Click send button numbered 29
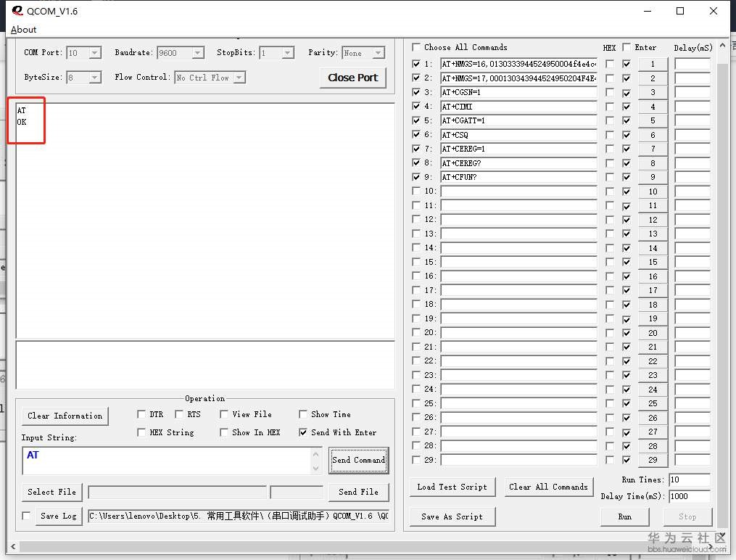736x560 pixels. pos(653,460)
